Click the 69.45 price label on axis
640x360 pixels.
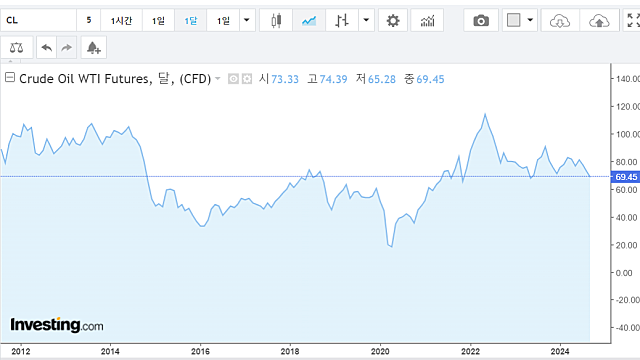(x=625, y=177)
